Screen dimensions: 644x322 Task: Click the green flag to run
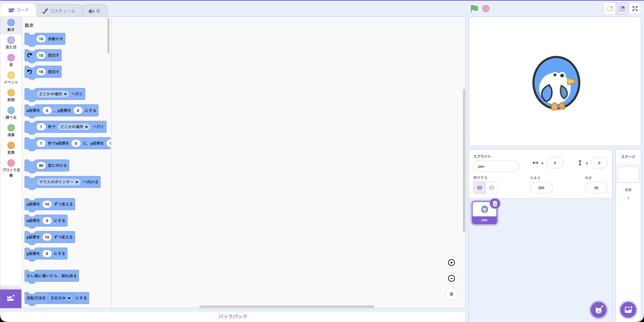[x=474, y=8]
